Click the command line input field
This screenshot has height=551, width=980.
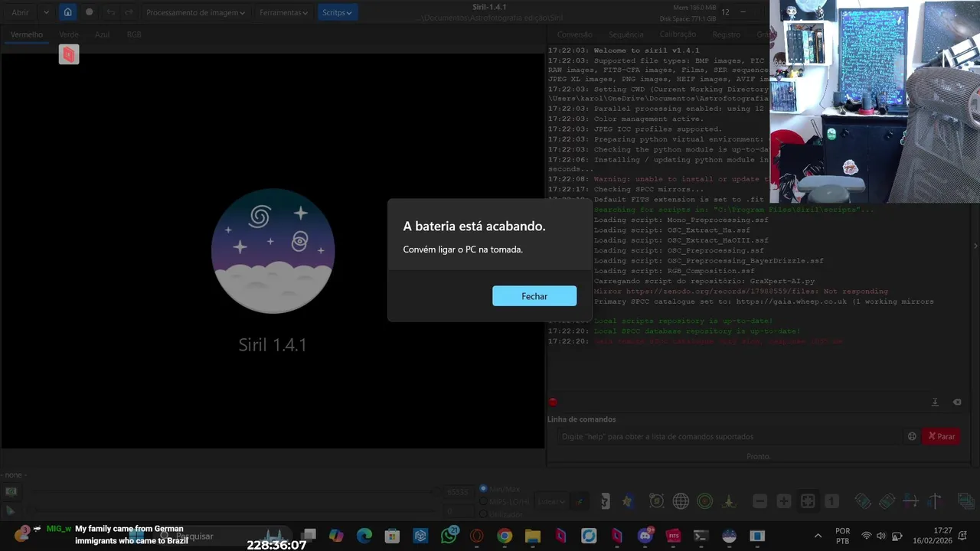pyautogui.click(x=730, y=436)
